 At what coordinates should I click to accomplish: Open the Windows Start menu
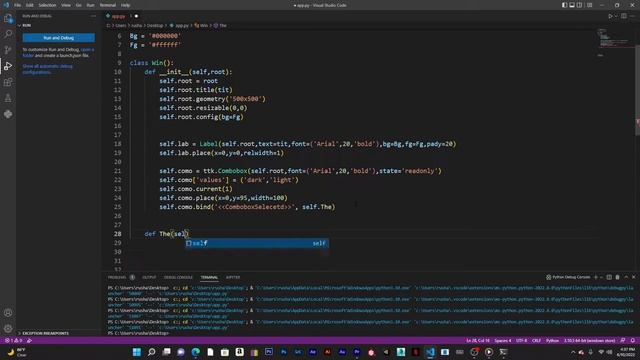[137, 352]
